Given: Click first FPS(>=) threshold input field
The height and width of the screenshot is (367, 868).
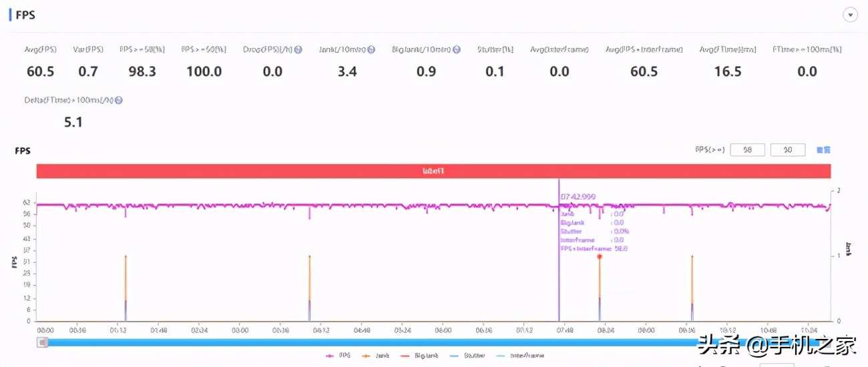Looking at the screenshot, I should (x=748, y=150).
